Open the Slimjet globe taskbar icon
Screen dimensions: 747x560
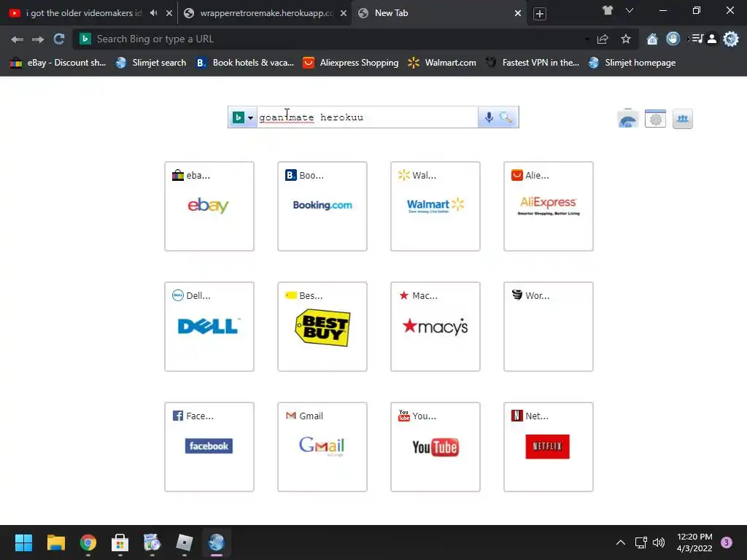click(x=216, y=542)
